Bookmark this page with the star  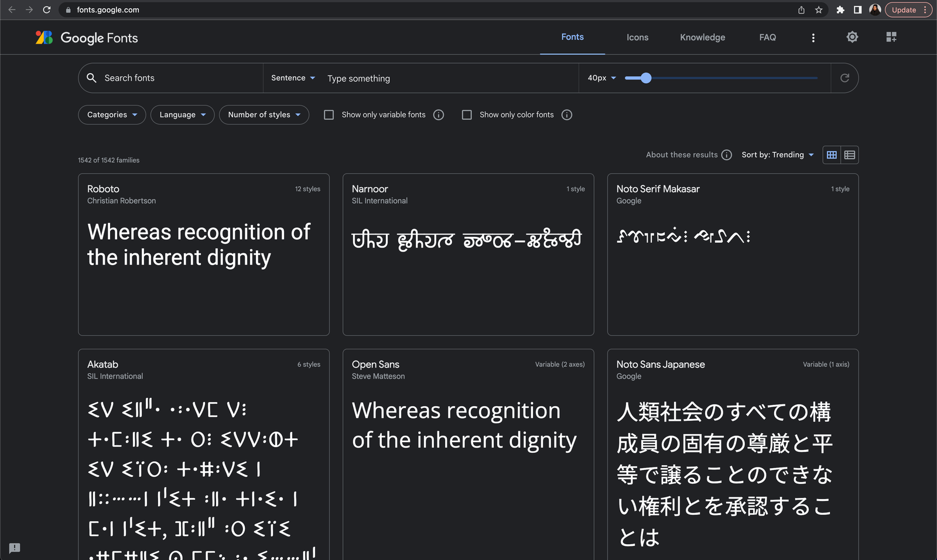819,10
